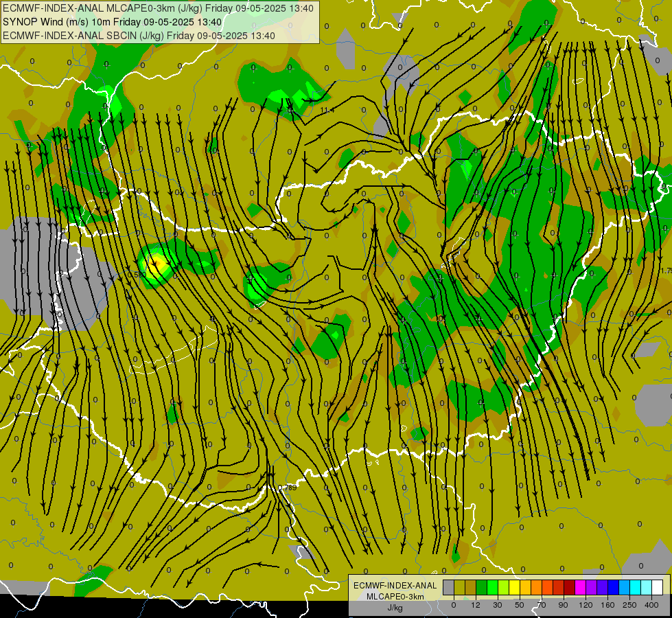Click the red swatch left of 90
Image resolution: width=672 pixels, height=618 pixels.
(x=559, y=588)
